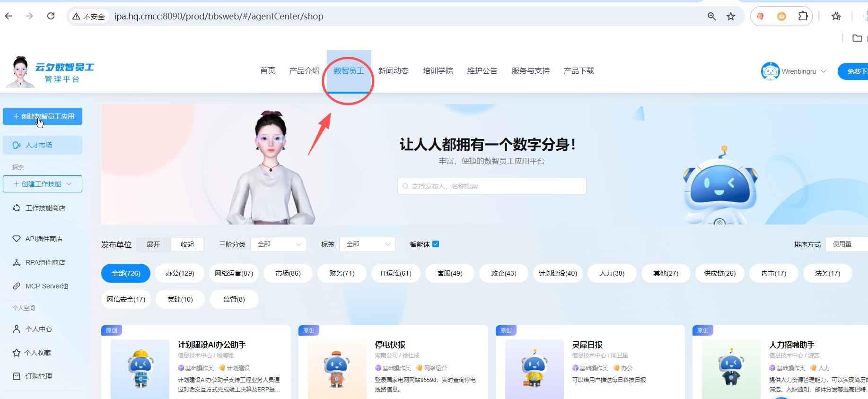Open browser favorites list icon
The image size is (868, 399).
(x=836, y=16)
